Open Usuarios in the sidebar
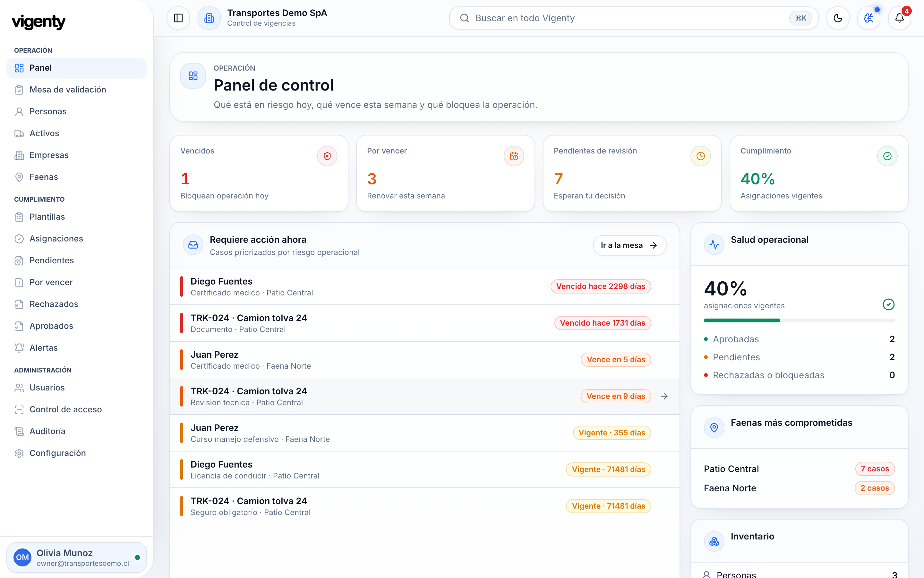 pos(77,388)
